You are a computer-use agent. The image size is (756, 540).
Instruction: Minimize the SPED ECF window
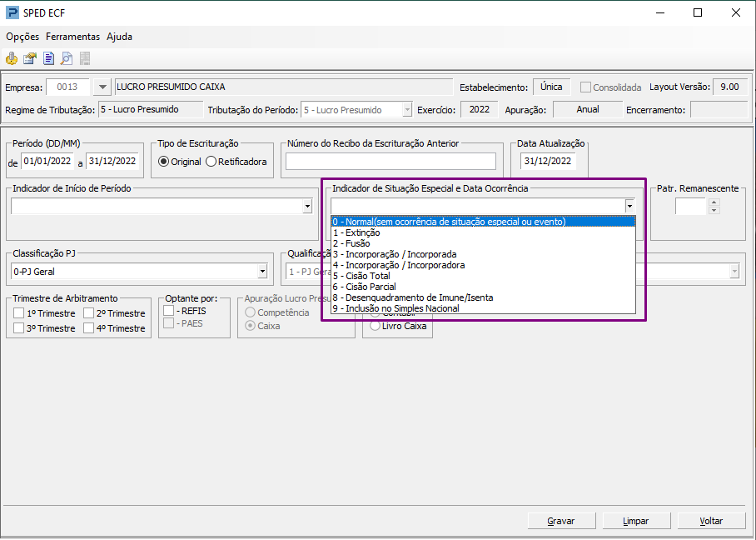pos(660,12)
